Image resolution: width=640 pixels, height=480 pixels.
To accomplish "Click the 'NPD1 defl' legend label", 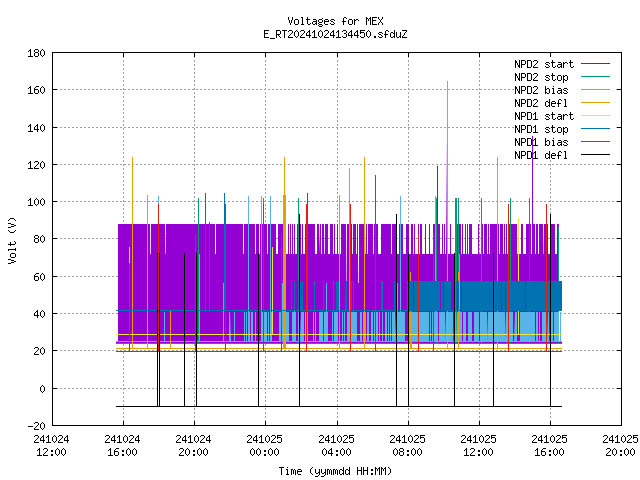I will (x=541, y=156).
